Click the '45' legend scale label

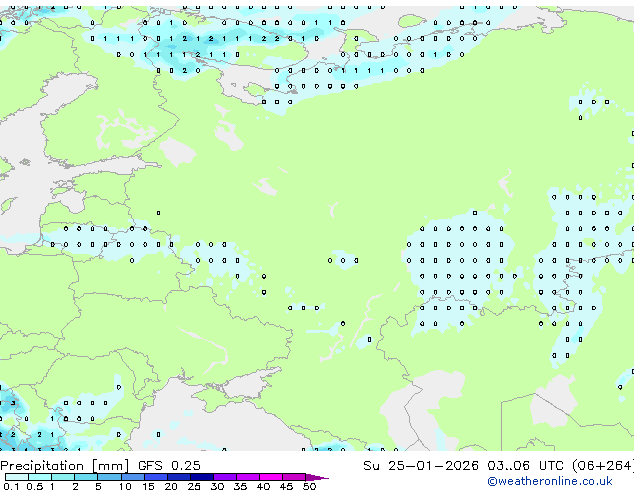pyautogui.click(x=286, y=486)
